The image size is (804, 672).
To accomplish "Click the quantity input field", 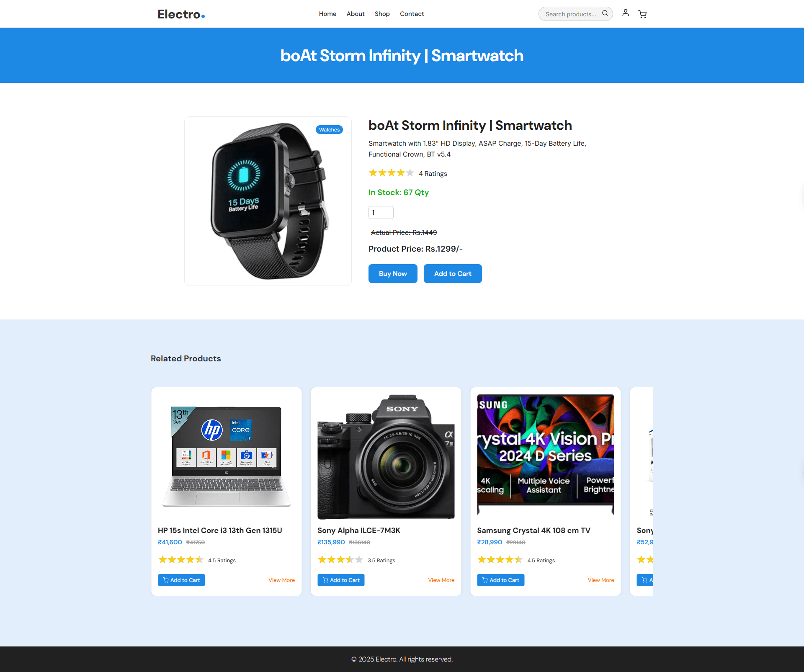I will [x=381, y=212].
